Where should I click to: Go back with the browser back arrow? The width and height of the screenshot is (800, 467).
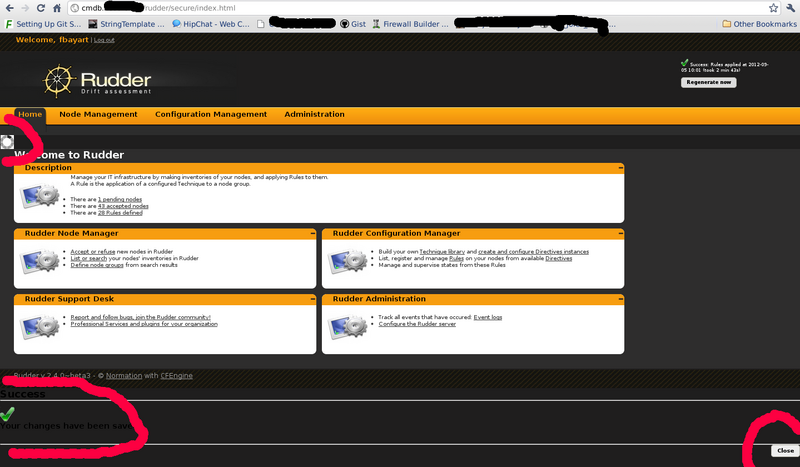click(x=9, y=8)
